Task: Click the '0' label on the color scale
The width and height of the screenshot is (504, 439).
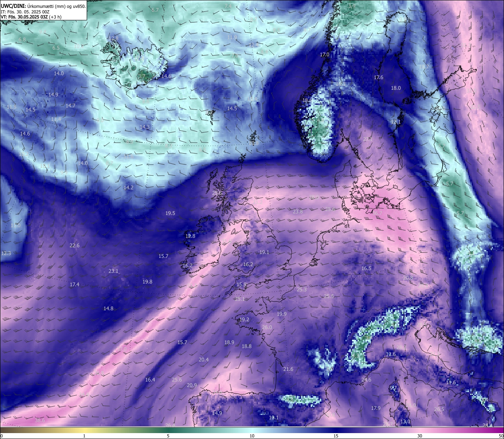Action: (x=2, y=436)
